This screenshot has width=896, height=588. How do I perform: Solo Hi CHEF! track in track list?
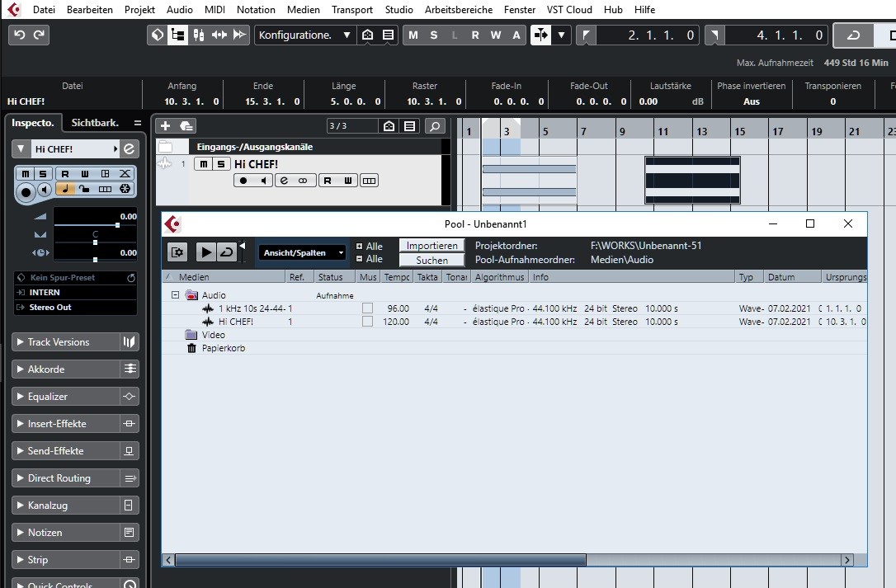coord(220,164)
